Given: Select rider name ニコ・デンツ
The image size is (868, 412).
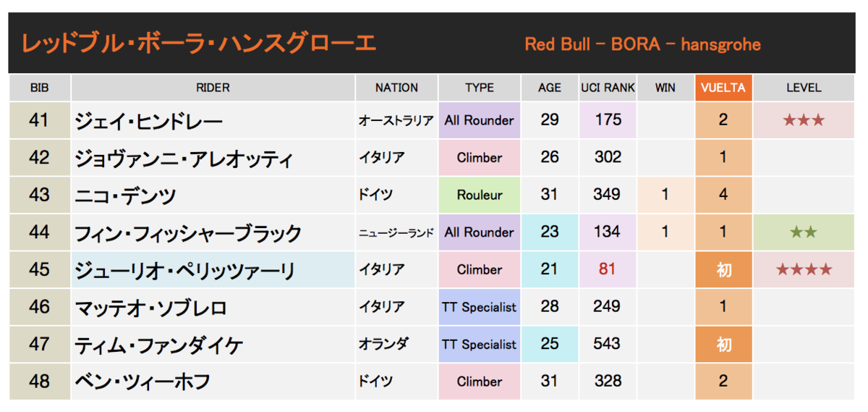Looking at the screenshot, I should click(x=126, y=196).
